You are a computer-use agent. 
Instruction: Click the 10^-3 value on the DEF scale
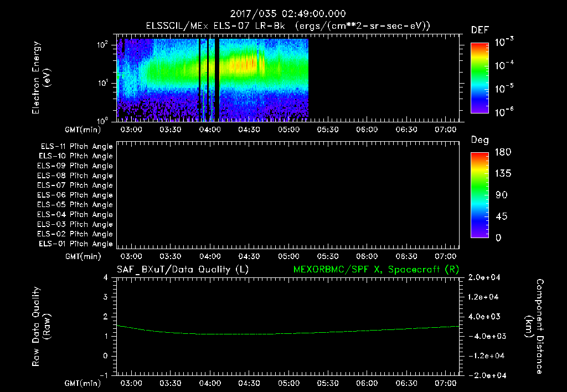click(504, 42)
